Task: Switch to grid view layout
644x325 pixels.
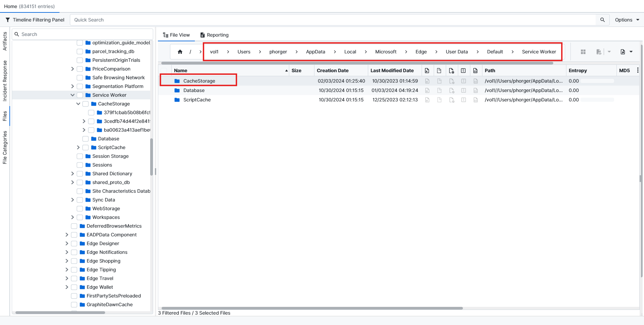Action: tap(583, 52)
